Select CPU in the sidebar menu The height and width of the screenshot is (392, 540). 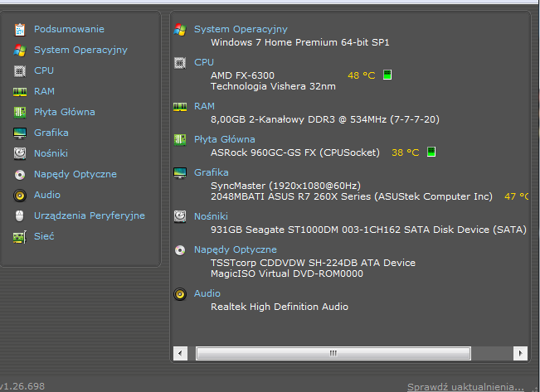(44, 70)
